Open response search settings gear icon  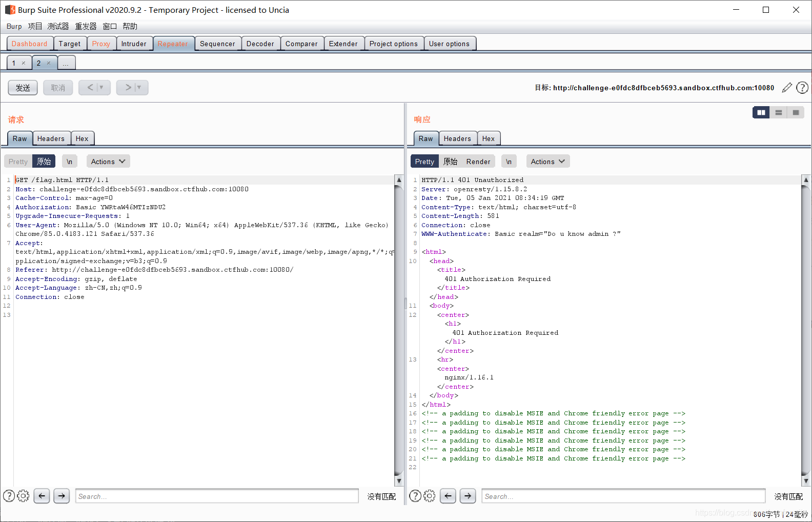pyautogui.click(x=430, y=496)
